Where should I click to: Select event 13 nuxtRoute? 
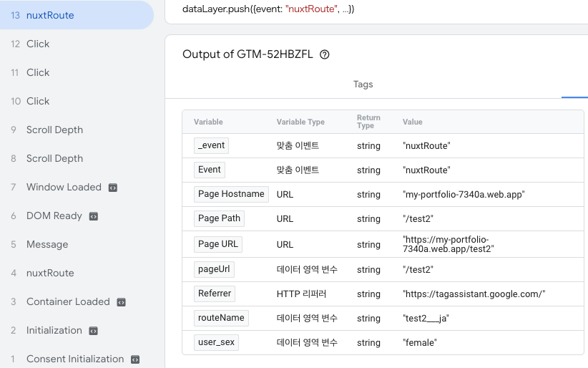pyautogui.click(x=77, y=15)
